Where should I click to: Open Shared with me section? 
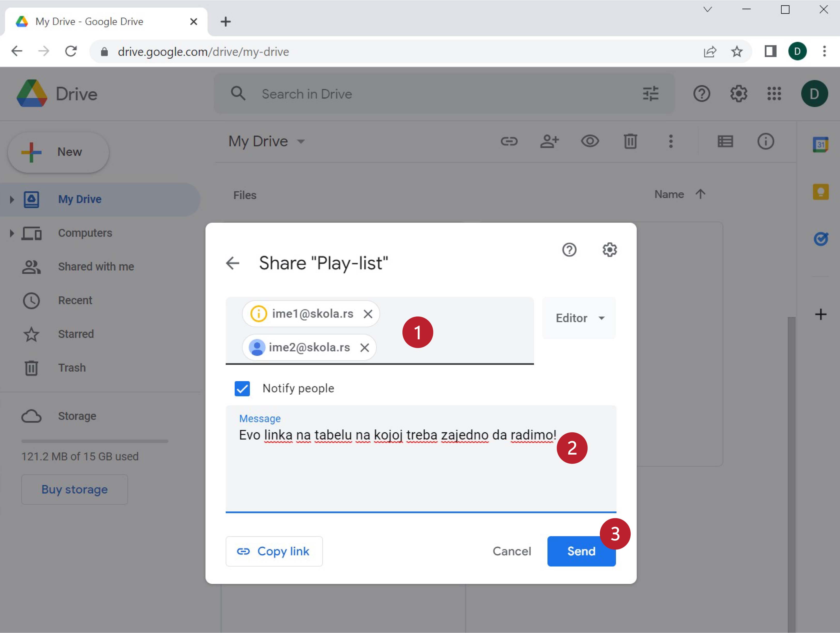click(96, 267)
